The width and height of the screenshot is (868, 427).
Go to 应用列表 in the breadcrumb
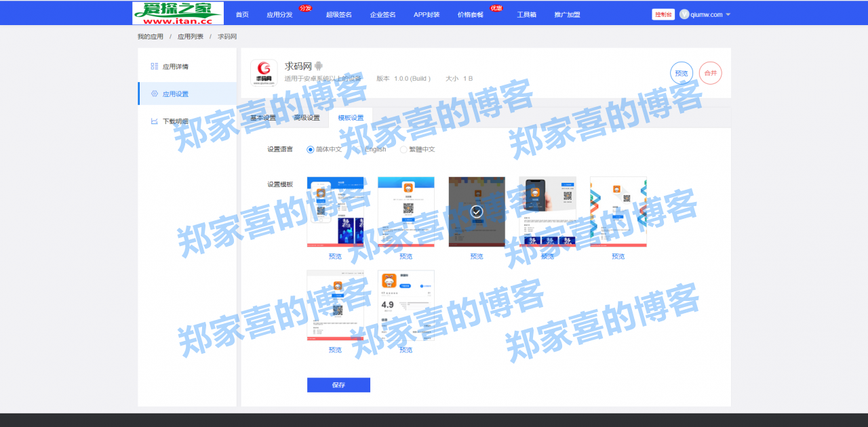190,37
